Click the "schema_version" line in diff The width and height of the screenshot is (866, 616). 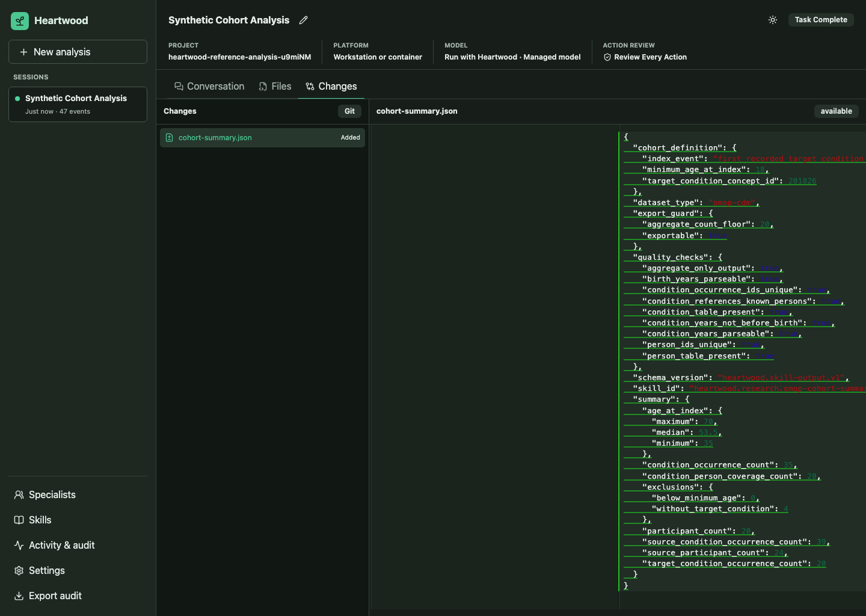(x=737, y=378)
